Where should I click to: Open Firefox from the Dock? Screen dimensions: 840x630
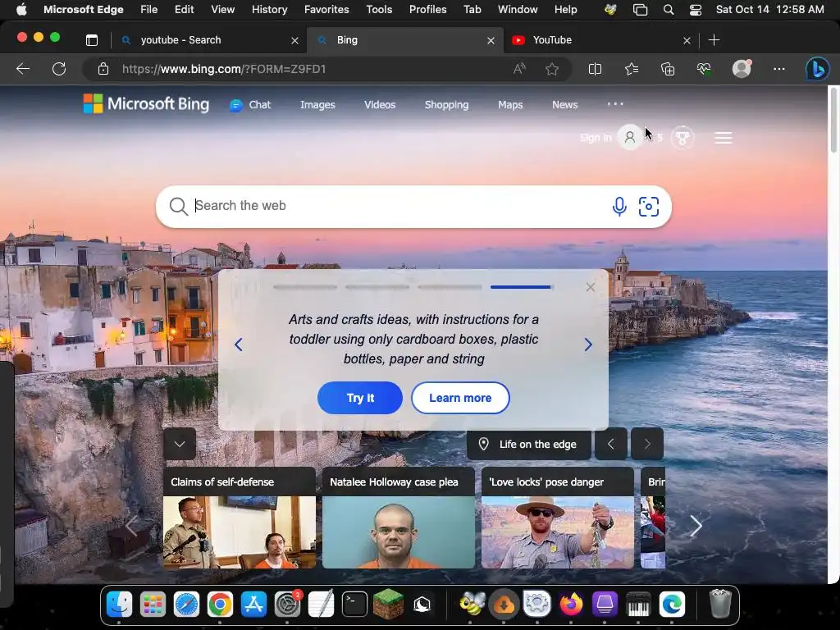[x=571, y=605]
